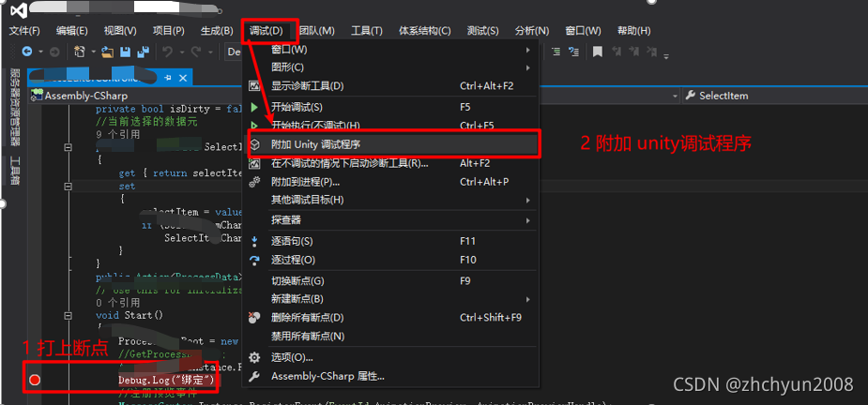868x405 pixels.
Task: Choose 逐语句(S) step into item
Action: [x=392, y=241]
